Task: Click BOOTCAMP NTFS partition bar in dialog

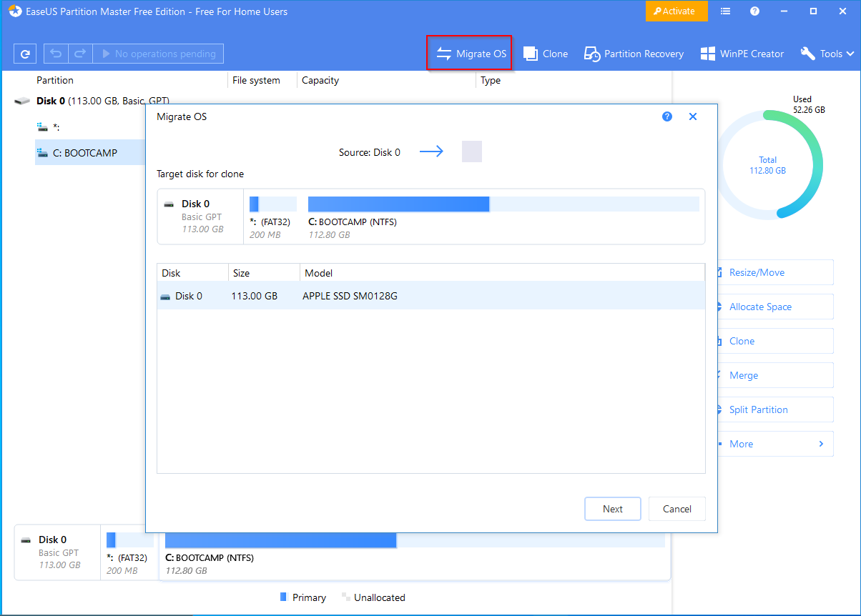Action: (503, 204)
